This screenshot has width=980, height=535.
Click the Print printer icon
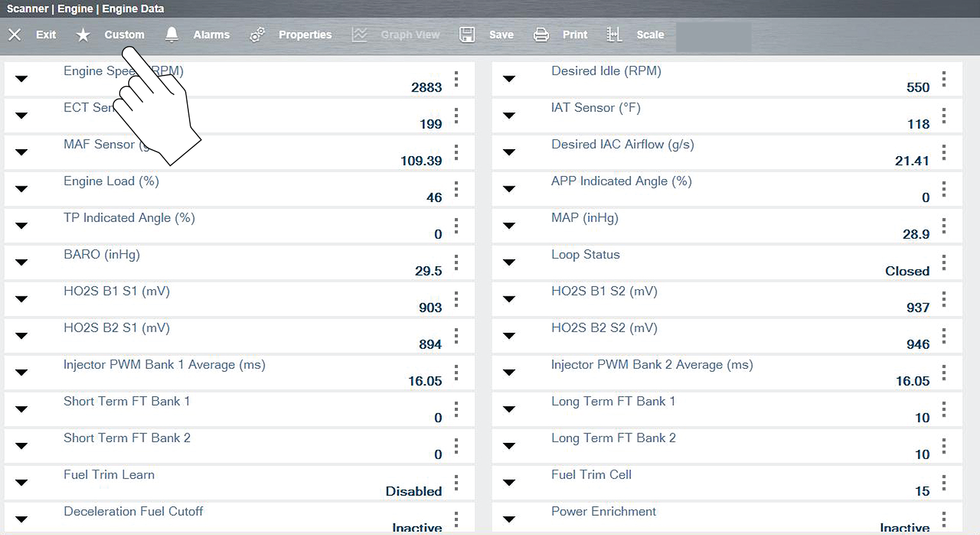click(x=541, y=35)
